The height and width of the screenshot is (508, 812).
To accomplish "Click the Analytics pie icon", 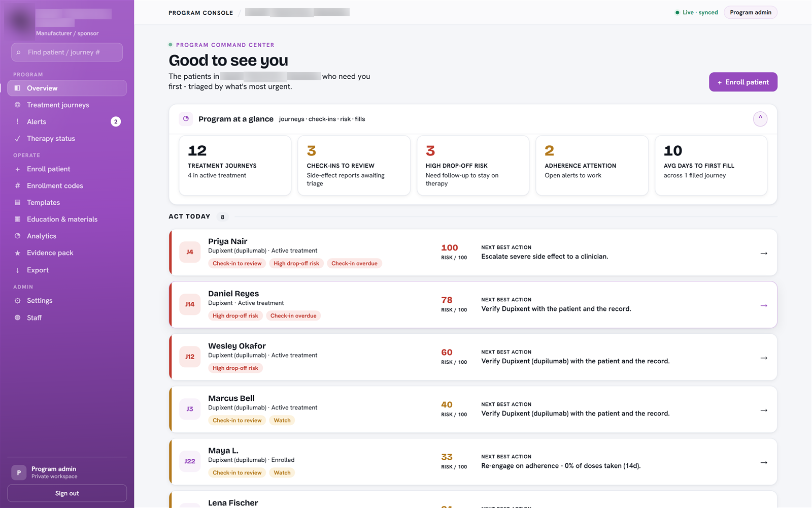I will click(x=17, y=236).
